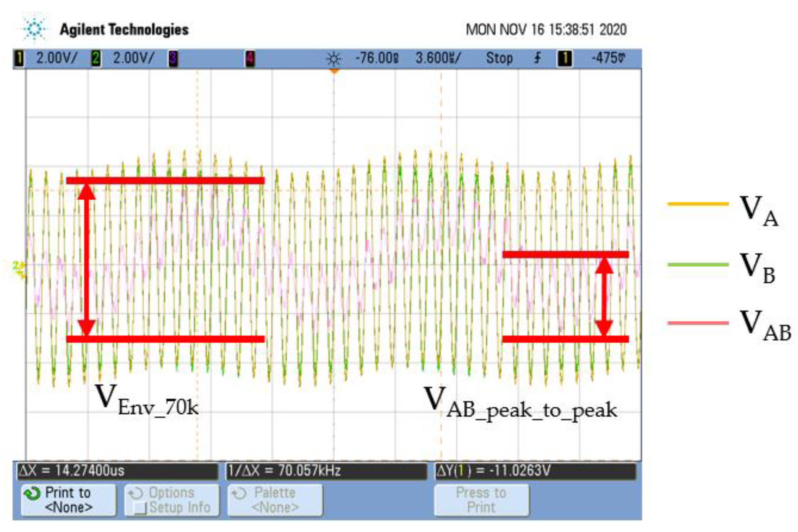
Task: Click the MON NOV 16 timestamp
Action: point(546,30)
